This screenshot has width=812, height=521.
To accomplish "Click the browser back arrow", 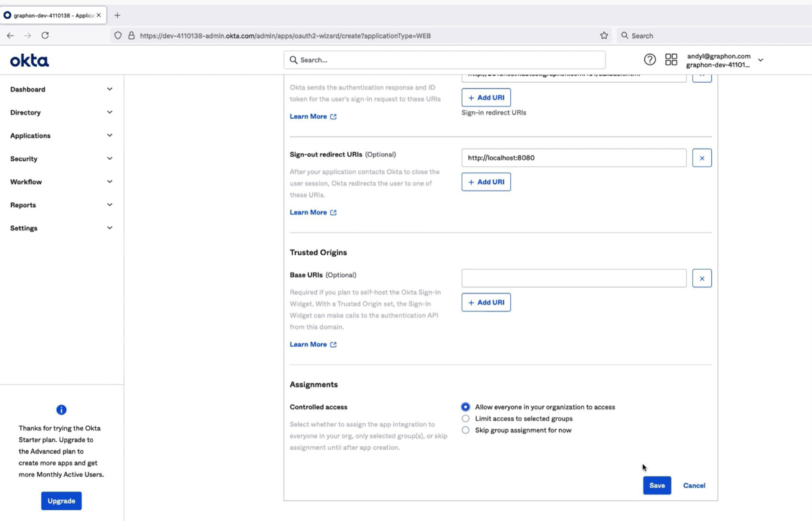I will pos(11,35).
